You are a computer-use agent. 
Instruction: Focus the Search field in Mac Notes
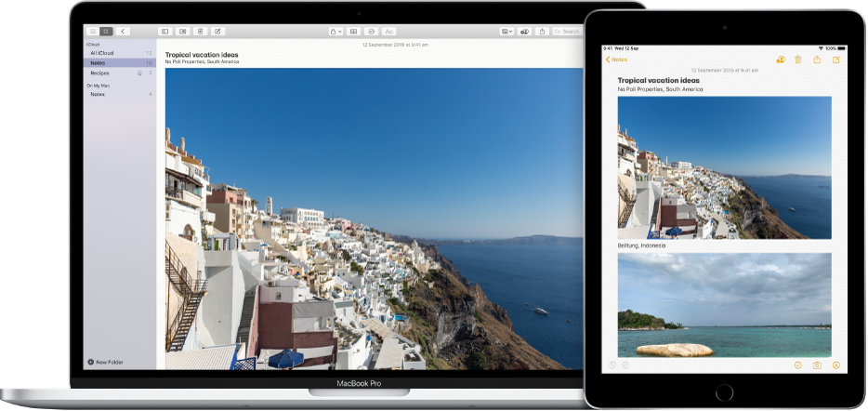tap(567, 32)
